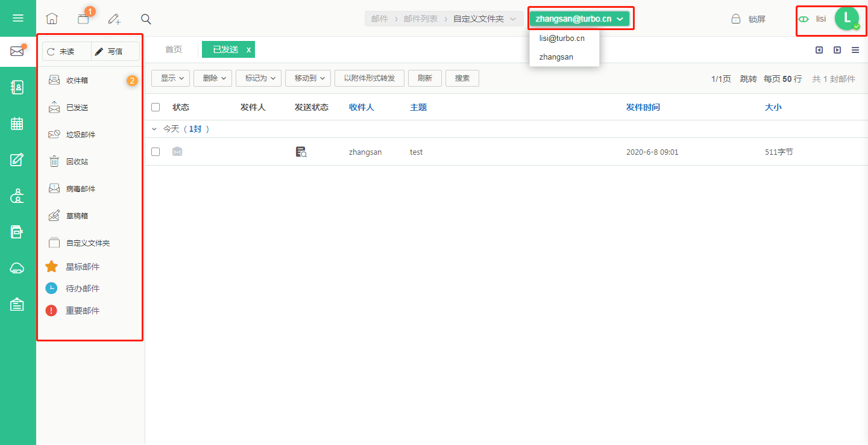Collapse the 今天 group
Viewport: 868px width, 445px height.
pos(154,129)
